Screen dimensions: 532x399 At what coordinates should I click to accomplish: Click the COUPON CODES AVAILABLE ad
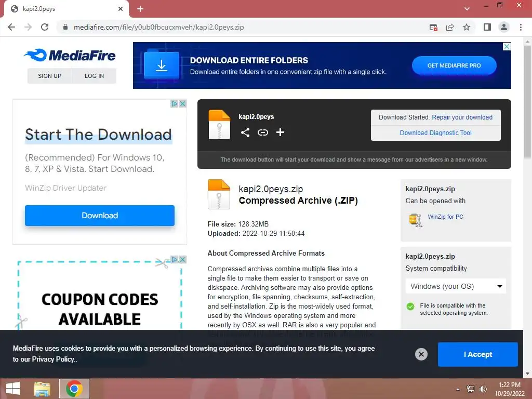point(100,309)
